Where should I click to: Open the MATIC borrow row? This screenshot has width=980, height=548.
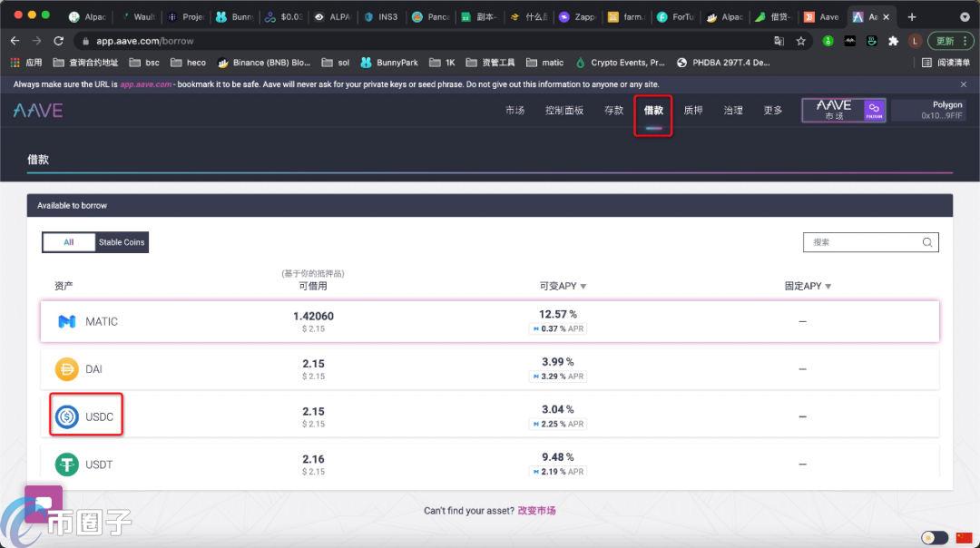coord(489,321)
